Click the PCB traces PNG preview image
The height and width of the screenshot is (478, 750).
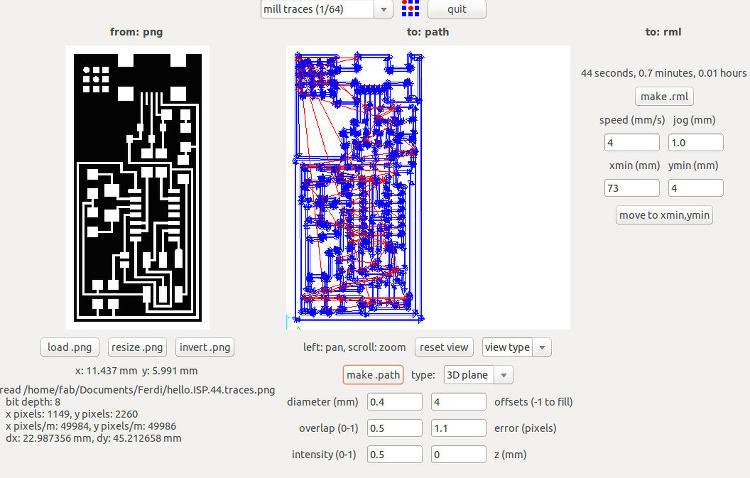click(137, 188)
